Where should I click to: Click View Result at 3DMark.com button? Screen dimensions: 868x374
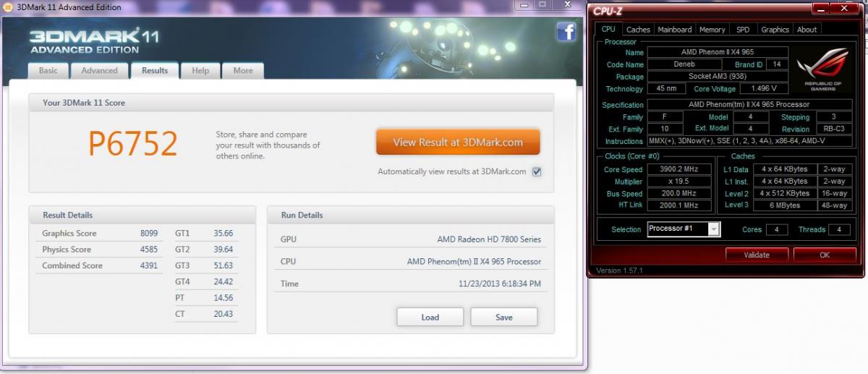pyautogui.click(x=458, y=142)
